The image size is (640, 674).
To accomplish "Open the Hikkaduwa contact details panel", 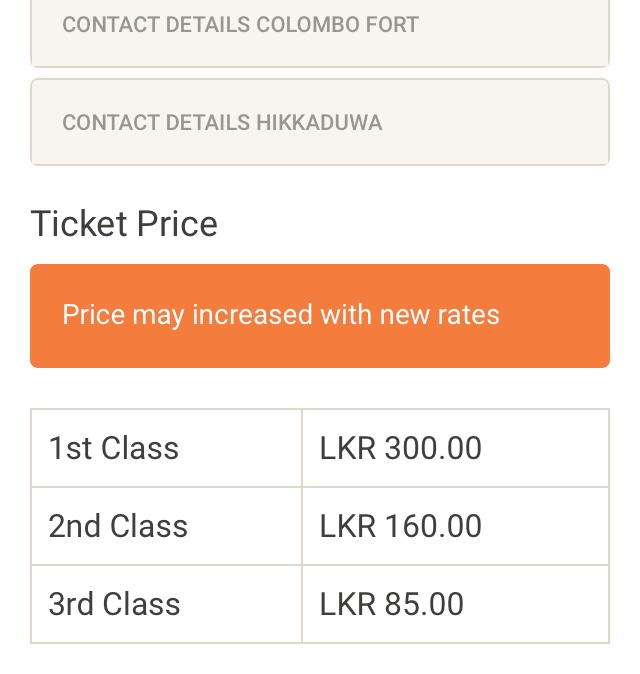I will point(320,122).
